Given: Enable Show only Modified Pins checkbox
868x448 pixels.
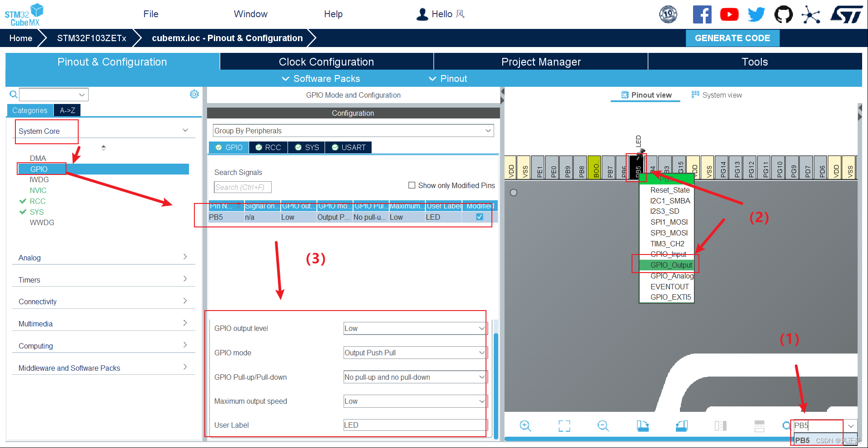Looking at the screenshot, I should [412, 185].
